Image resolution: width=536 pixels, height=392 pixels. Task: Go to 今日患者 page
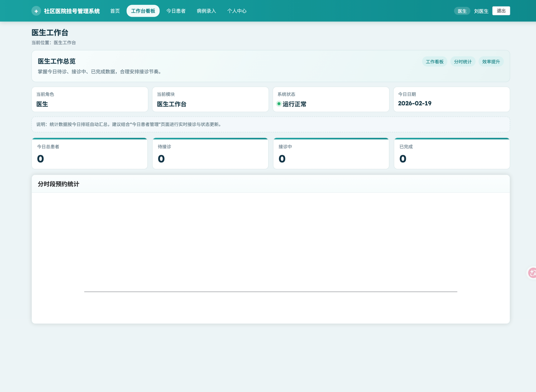point(176,11)
